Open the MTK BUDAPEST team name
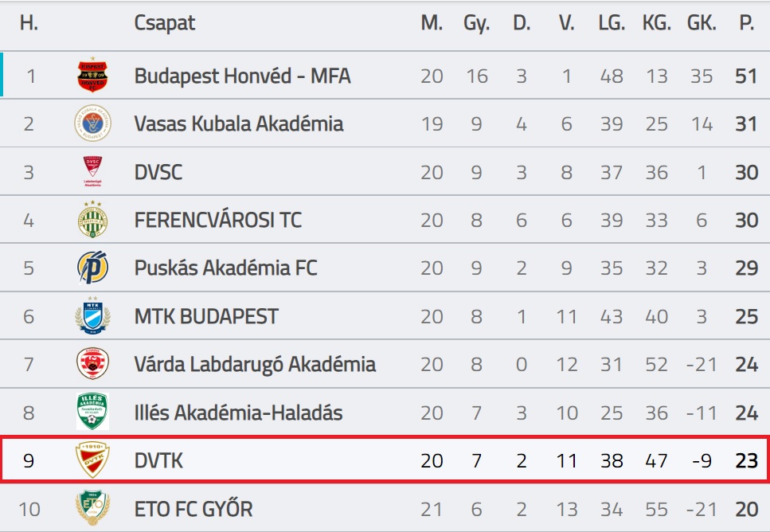 pos(206,316)
